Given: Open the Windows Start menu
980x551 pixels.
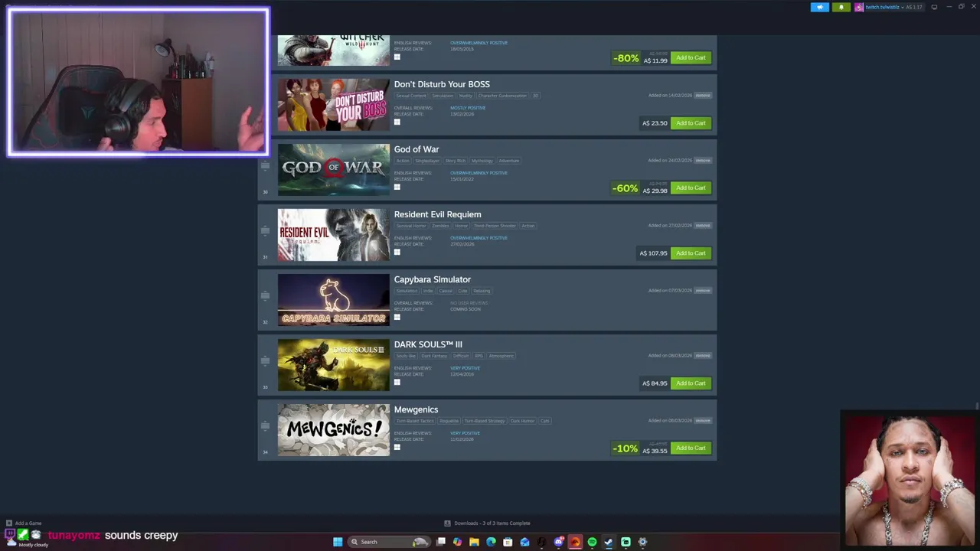Looking at the screenshot, I should point(338,542).
